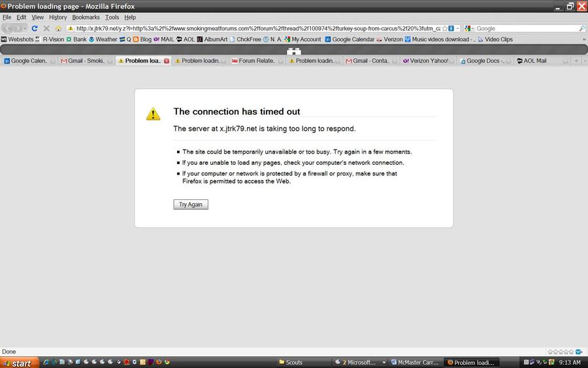Click the Reload page icon
The image size is (588, 368).
[x=35, y=28]
